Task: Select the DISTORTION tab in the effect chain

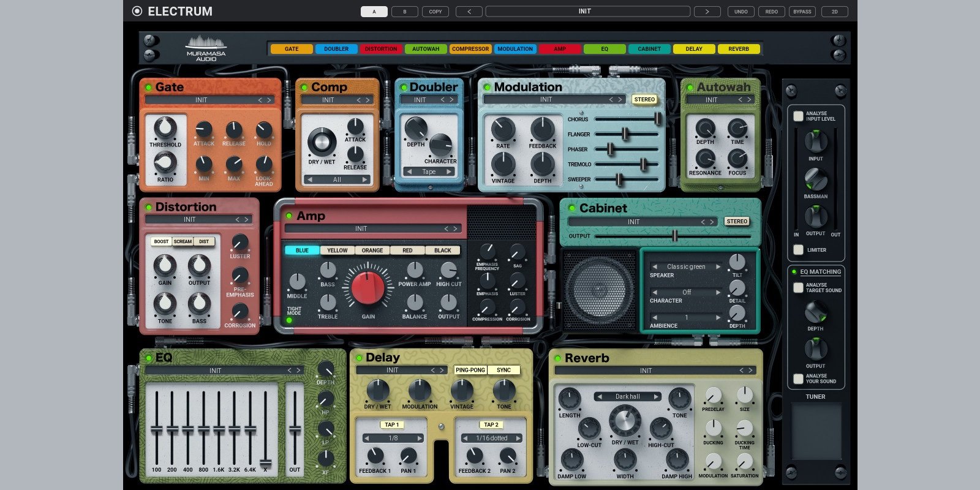Action: pyautogui.click(x=381, y=49)
